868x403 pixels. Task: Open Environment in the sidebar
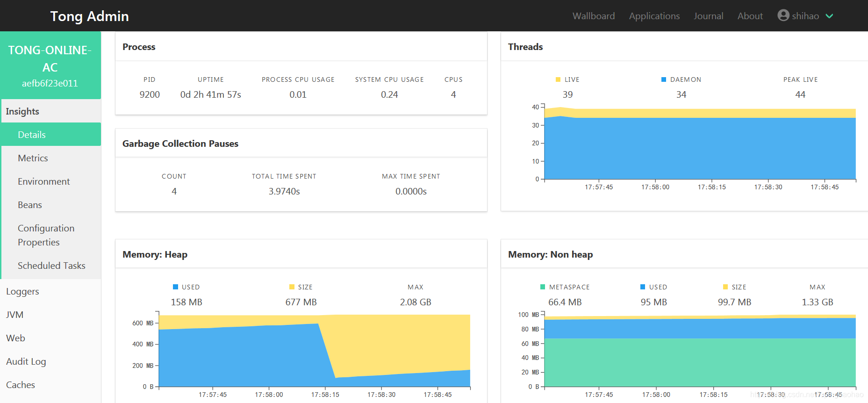(x=50, y=181)
